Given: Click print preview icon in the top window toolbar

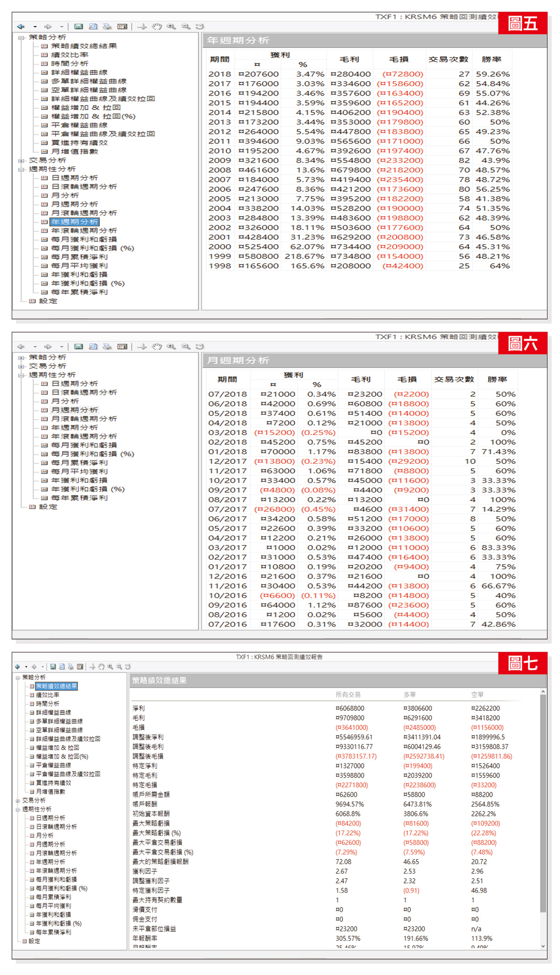Looking at the screenshot, I should (x=93, y=27).
